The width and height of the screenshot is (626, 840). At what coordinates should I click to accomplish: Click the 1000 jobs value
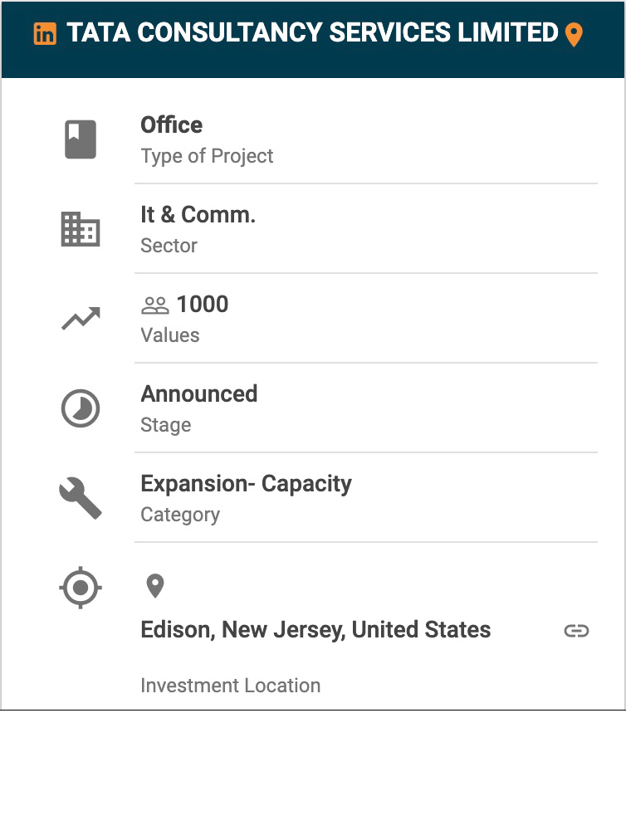click(203, 305)
